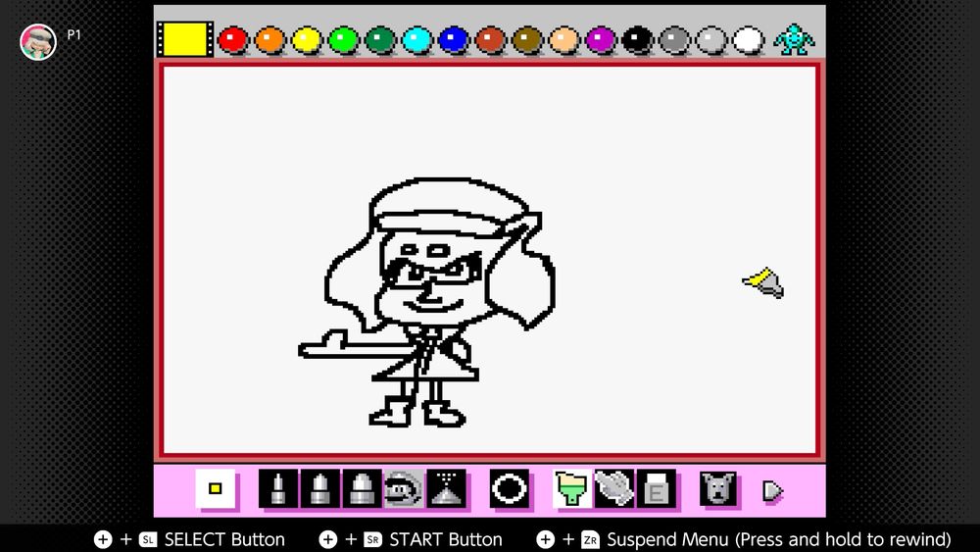Pick the red paint color
Viewport: 980px width, 552px height.
233,40
